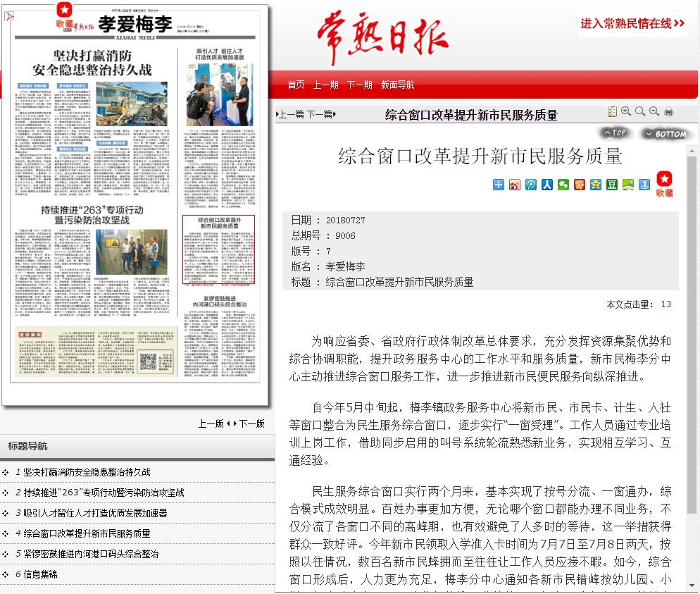Open the PDF icon on page corner
This screenshot has height=594, width=700.
[x=9, y=16]
